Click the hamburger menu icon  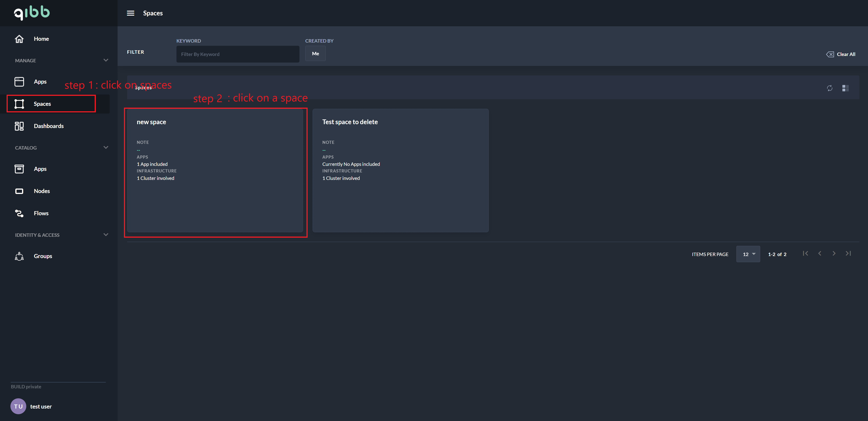[130, 13]
